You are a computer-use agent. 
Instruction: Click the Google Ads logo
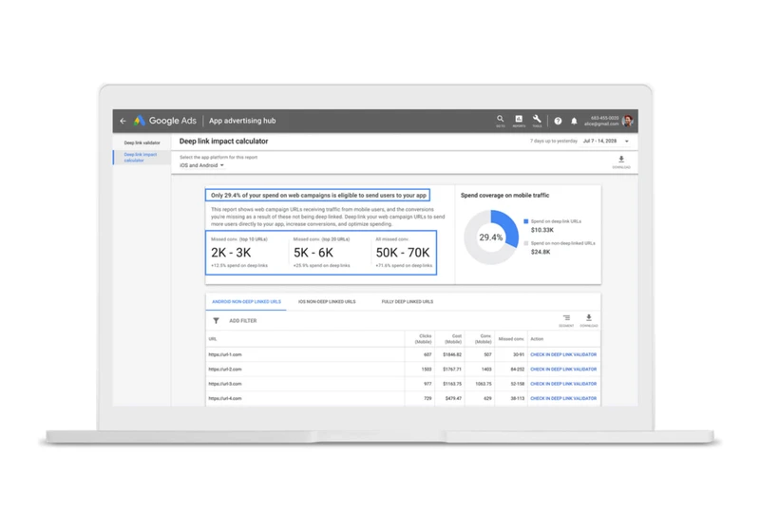pyautogui.click(x=165, y=121)
